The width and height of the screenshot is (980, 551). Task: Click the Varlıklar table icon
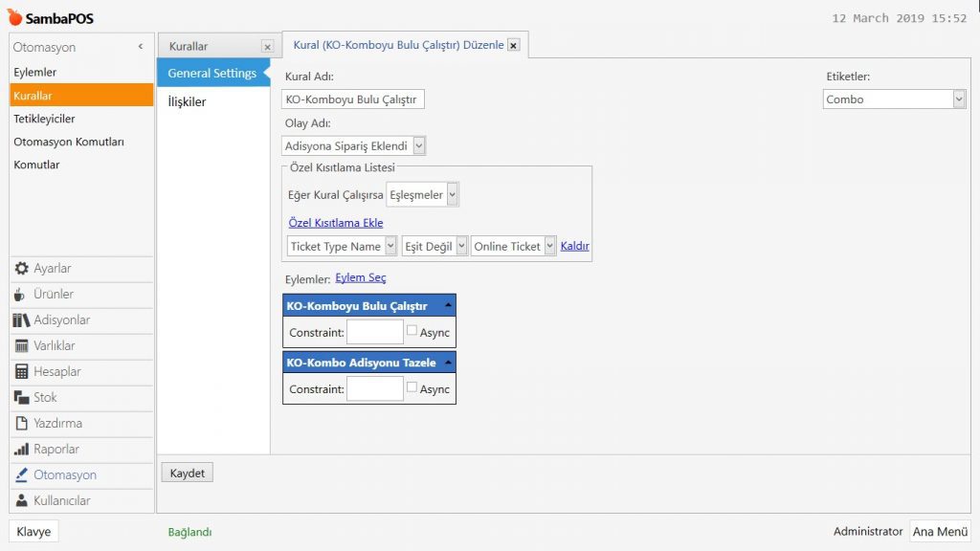click(22, 346)
